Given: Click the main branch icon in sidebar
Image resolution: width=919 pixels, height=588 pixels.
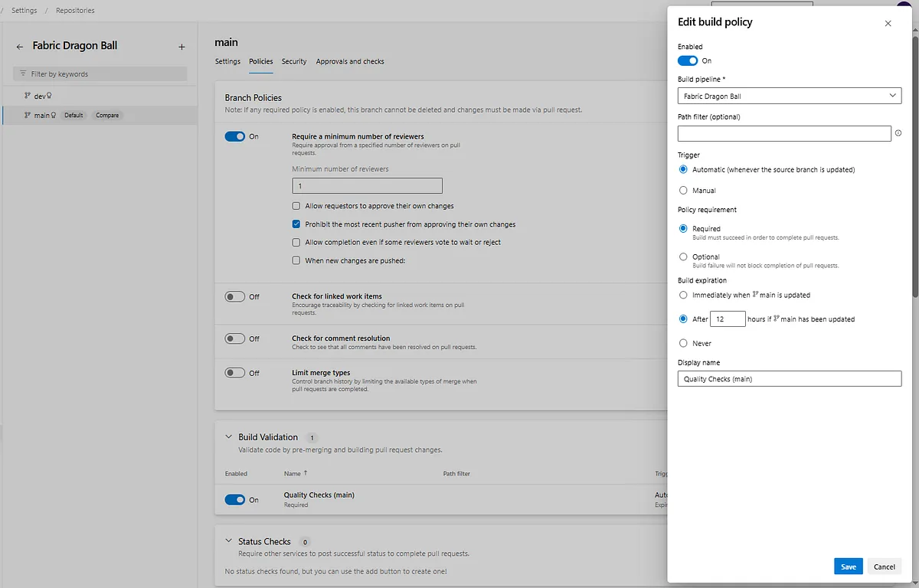Looking at the screenshot, I should 28,116.
